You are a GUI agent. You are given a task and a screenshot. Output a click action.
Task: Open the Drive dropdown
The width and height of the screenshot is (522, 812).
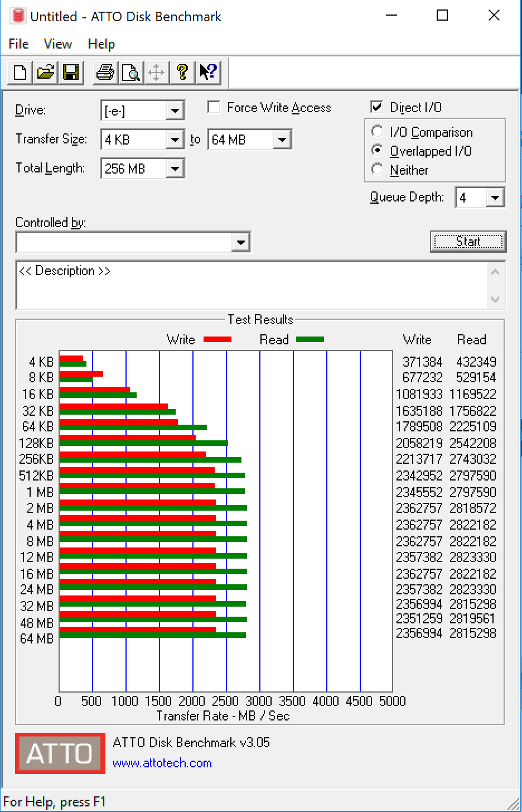point(175,110)
